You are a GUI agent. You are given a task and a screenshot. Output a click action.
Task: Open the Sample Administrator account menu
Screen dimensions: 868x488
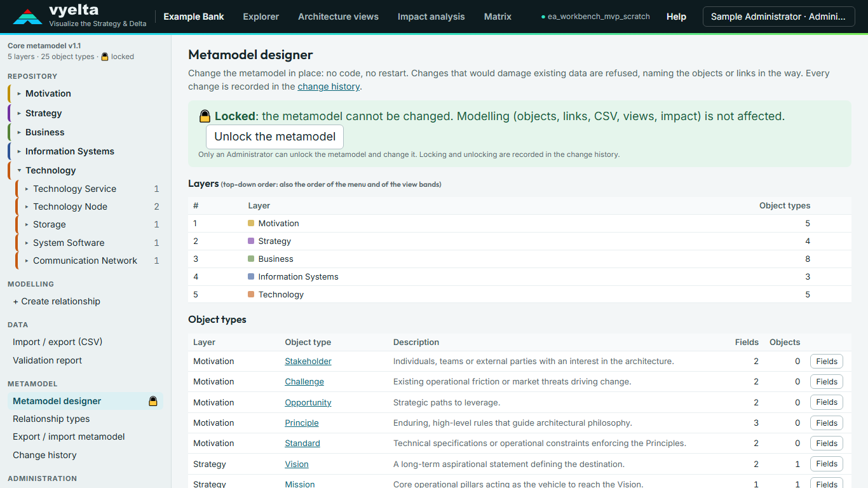779,17
